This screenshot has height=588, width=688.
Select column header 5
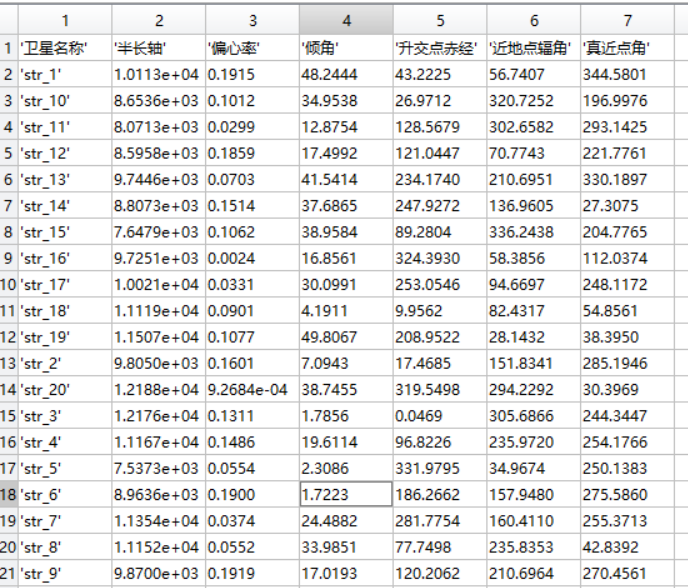point(440,20)
